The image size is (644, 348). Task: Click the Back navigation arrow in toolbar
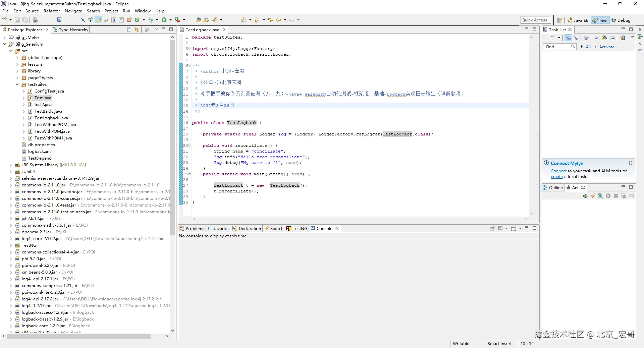tap(278, 20)
